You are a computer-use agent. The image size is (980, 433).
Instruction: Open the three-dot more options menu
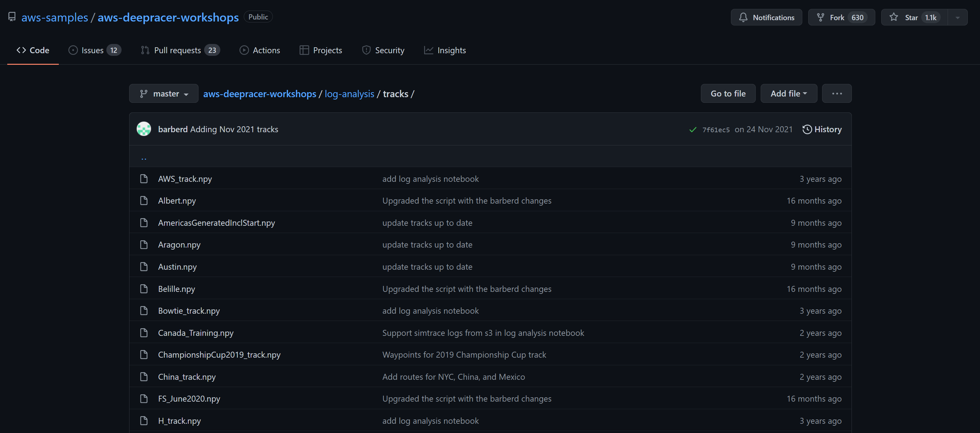pos(837,94)
